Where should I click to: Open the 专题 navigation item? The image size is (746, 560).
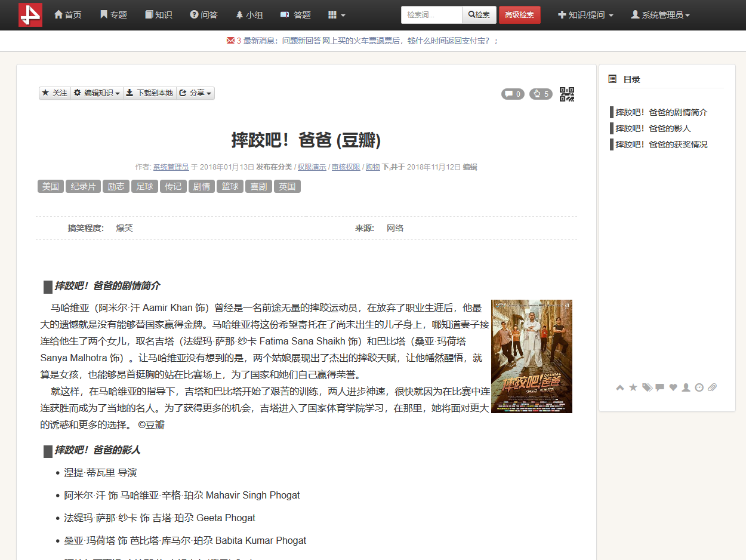tap(113, 15)
